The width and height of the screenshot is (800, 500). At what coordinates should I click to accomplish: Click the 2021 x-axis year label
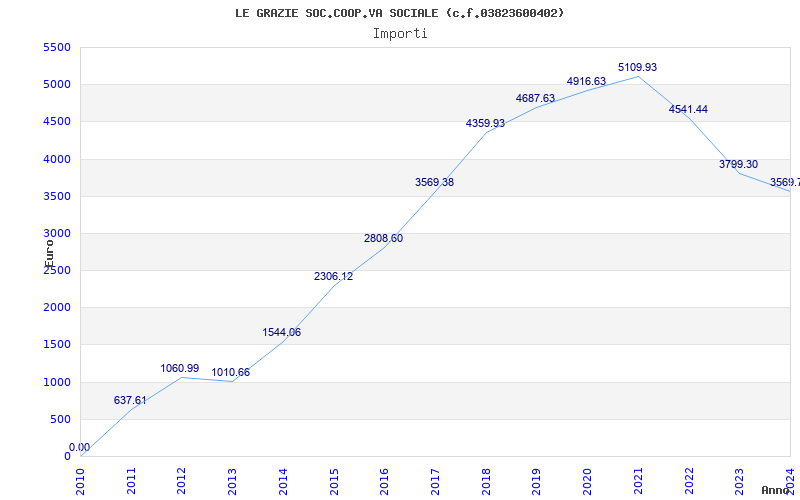coord(638,481)
